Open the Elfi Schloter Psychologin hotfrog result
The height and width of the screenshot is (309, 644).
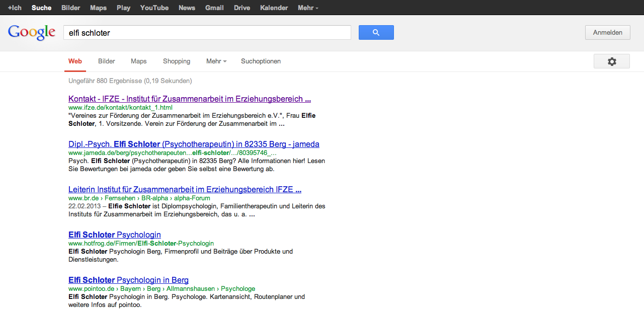[x=115, y=235]
